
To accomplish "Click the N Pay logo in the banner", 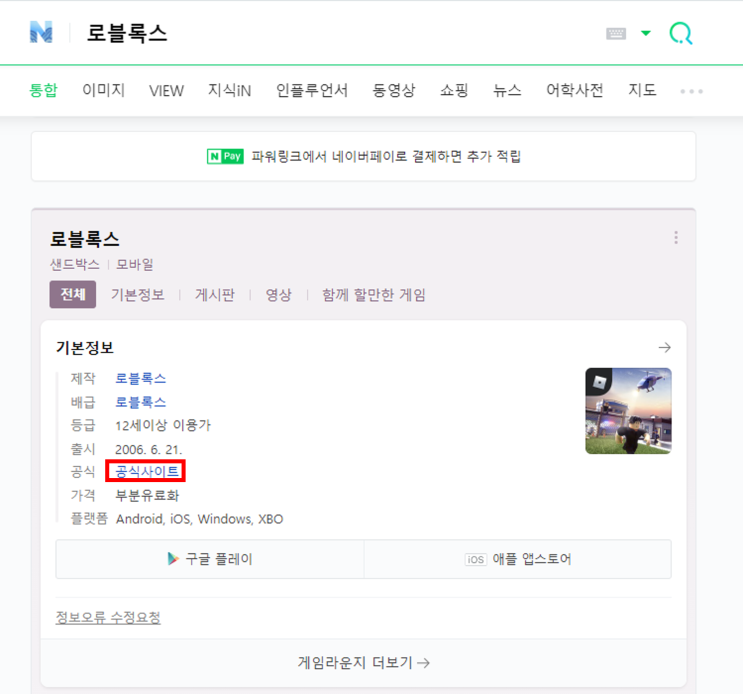I will (225, 156).
